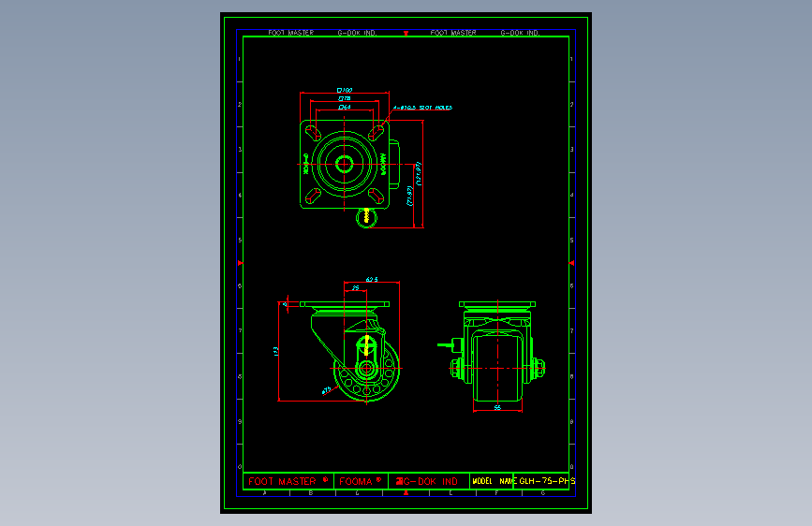Click the '□64' inner hole spacing dimension

(x=345, y=108)
